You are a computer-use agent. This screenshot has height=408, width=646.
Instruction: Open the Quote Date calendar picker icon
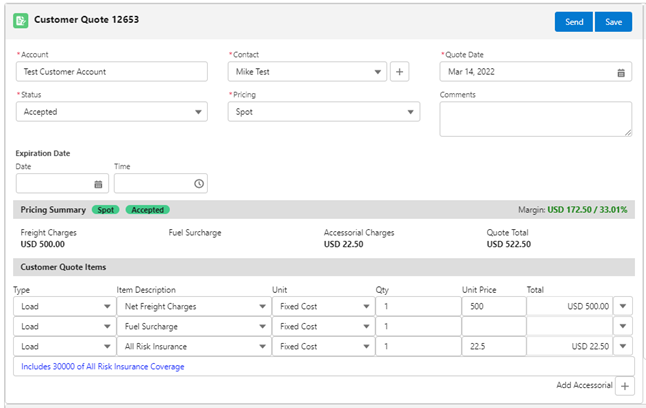621,73
